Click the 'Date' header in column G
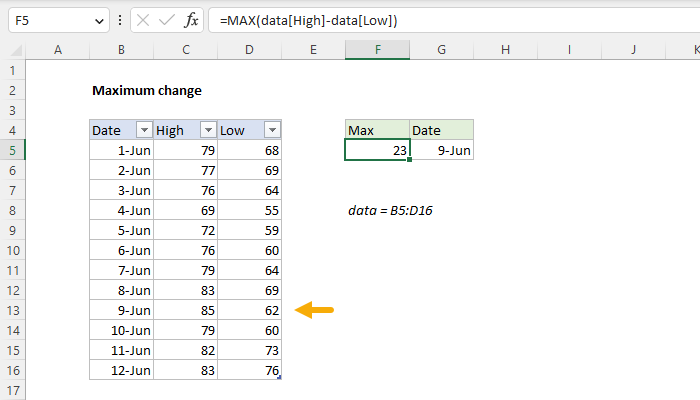 (x=442, y=130)
